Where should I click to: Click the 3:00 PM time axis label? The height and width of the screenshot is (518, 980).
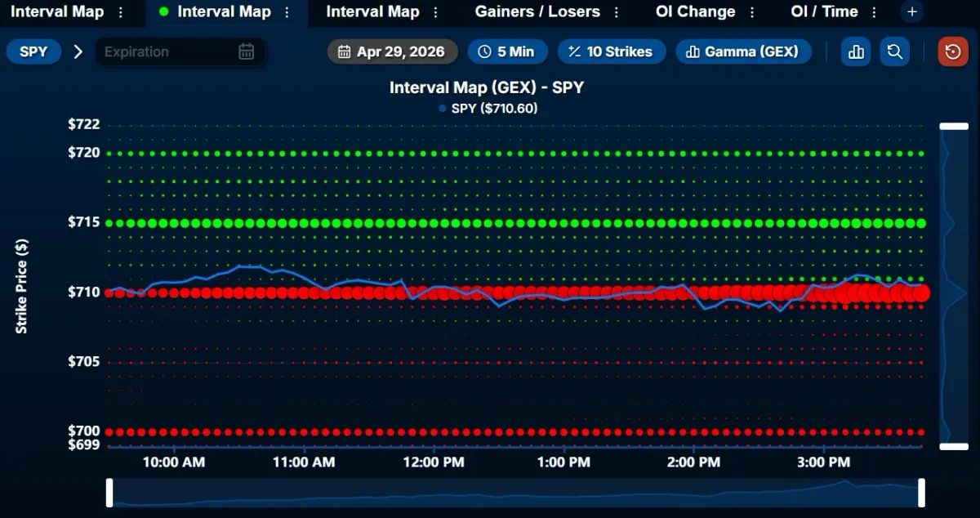coord(823,462)
